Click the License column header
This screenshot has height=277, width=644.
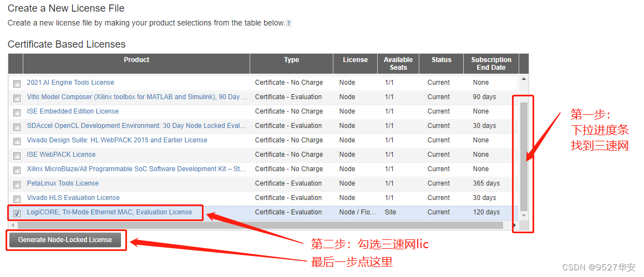[355, 64]
